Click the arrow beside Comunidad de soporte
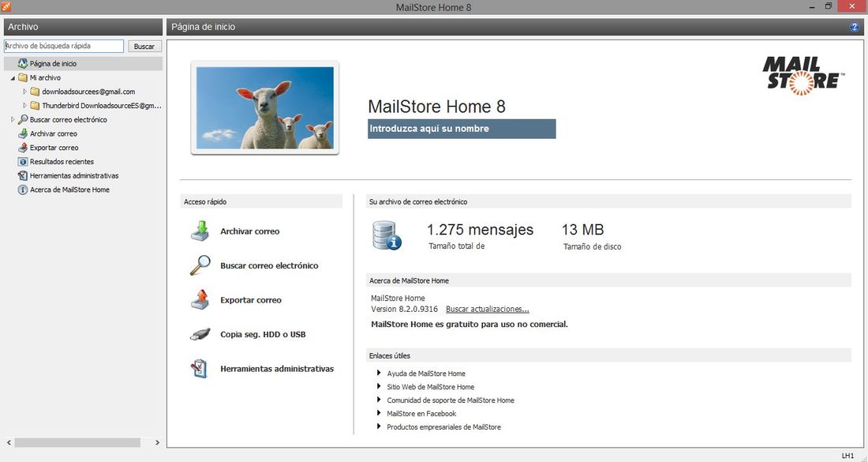This screenshot has width=868, height=462. [380, 400]
